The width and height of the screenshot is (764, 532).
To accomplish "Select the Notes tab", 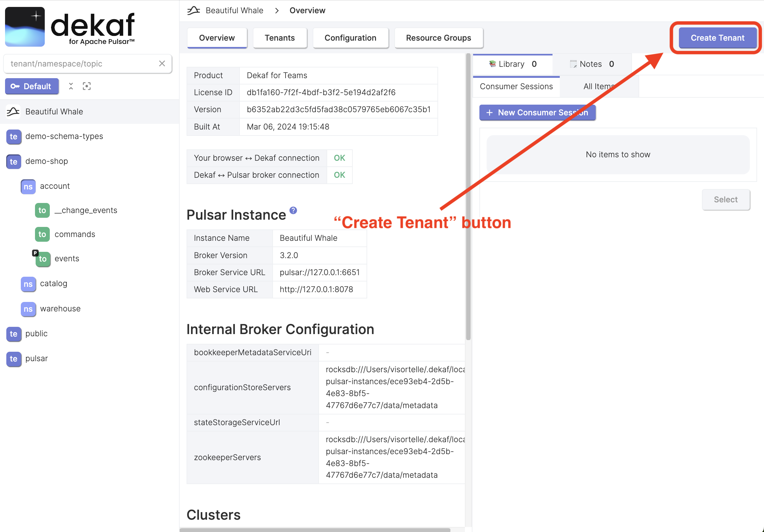I will pyautogui.click(x=592, y=64).
